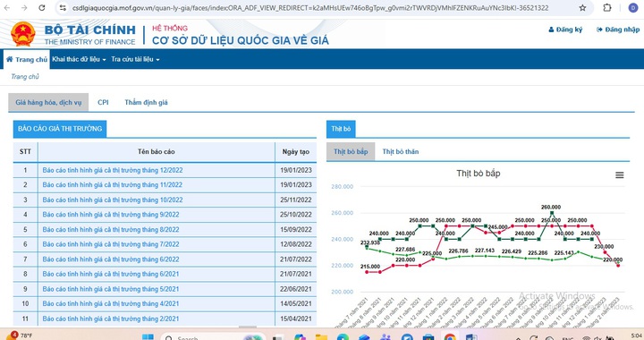Expand the Tra cứu tài liệu menu
The height and width of the screenshot is (340, 644).
(135, 60)
